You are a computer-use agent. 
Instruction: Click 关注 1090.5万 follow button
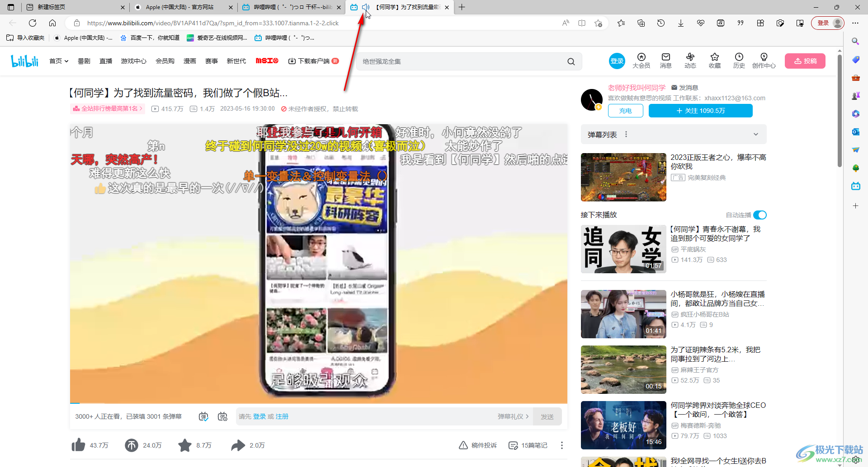(701, 111)
